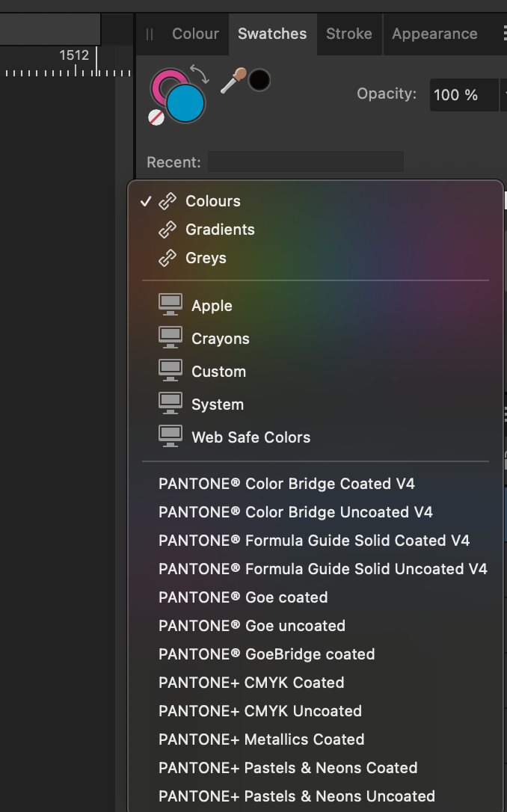The image size is (507, 812).
Task: Click the blue fill colour circle
Action: point(185,104)
